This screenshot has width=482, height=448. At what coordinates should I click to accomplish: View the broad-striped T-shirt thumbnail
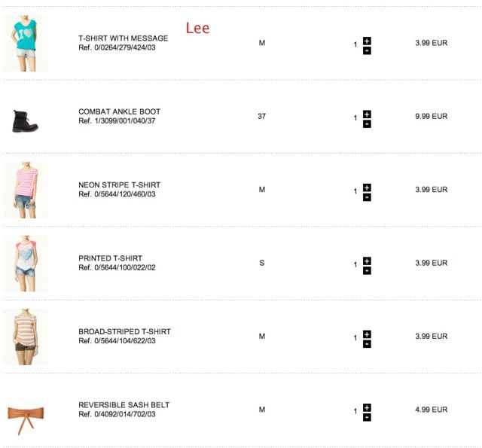point(25,337)
